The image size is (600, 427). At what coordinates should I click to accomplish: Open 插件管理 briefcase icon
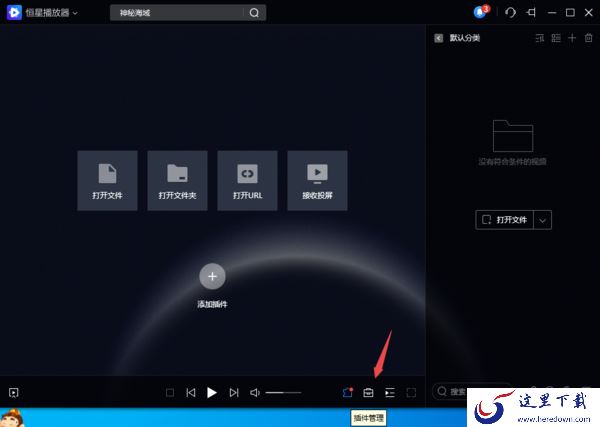pyautogui.click(x=368, y=393)
